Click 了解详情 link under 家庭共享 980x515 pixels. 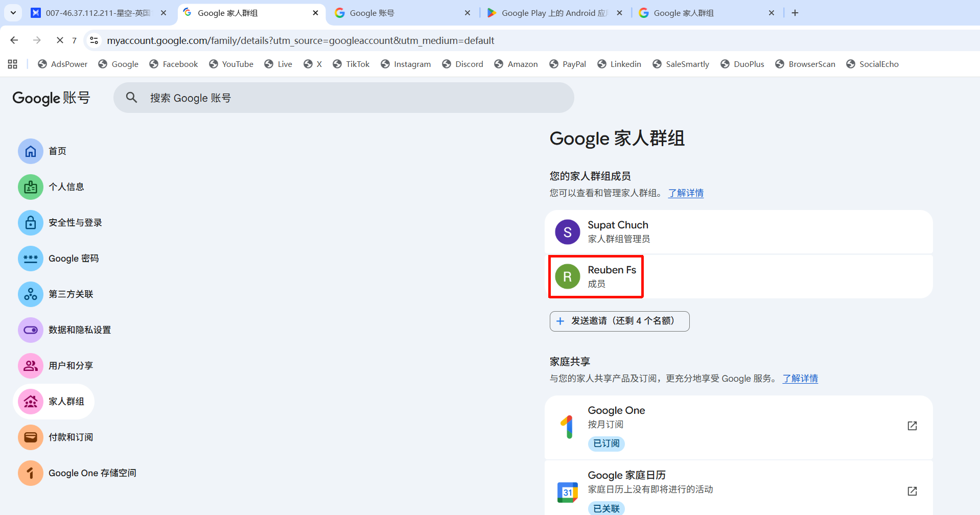800,379
